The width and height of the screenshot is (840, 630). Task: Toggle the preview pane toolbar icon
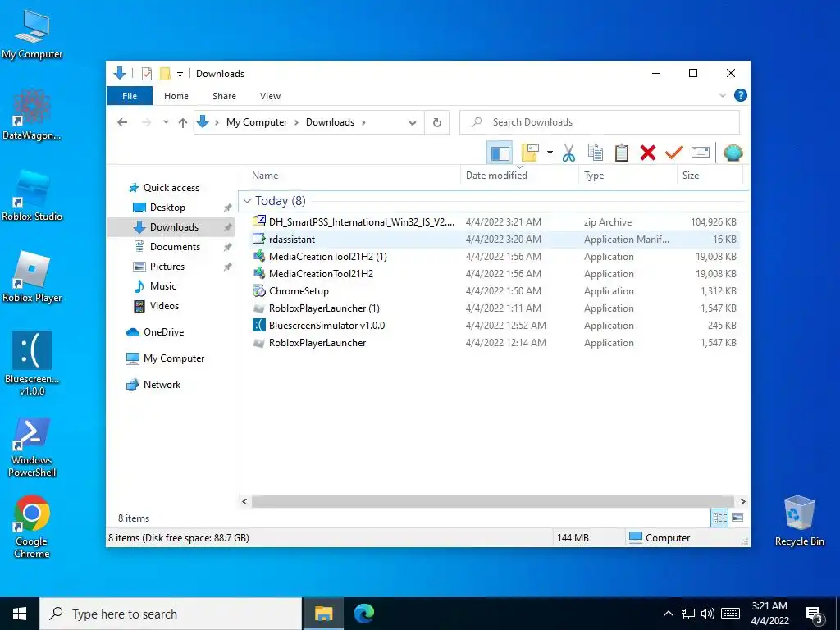(x=500, y=153)
